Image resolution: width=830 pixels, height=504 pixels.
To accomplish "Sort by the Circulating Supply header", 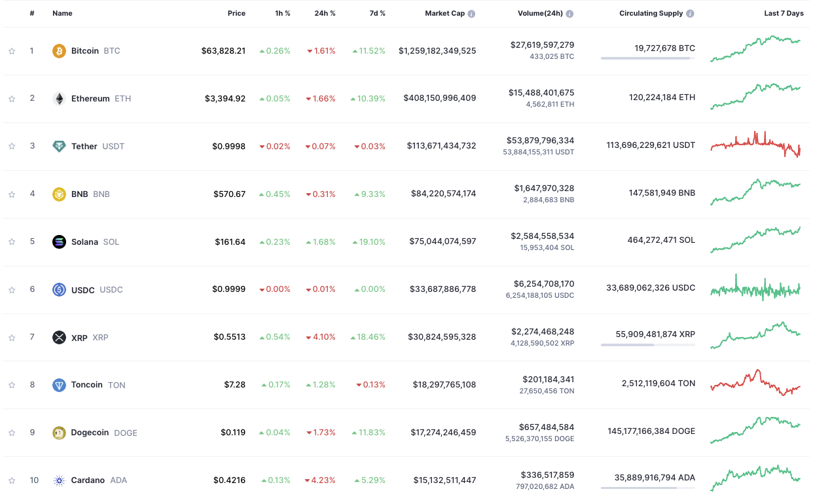I will pyautogui.click(x=651, y=13).
